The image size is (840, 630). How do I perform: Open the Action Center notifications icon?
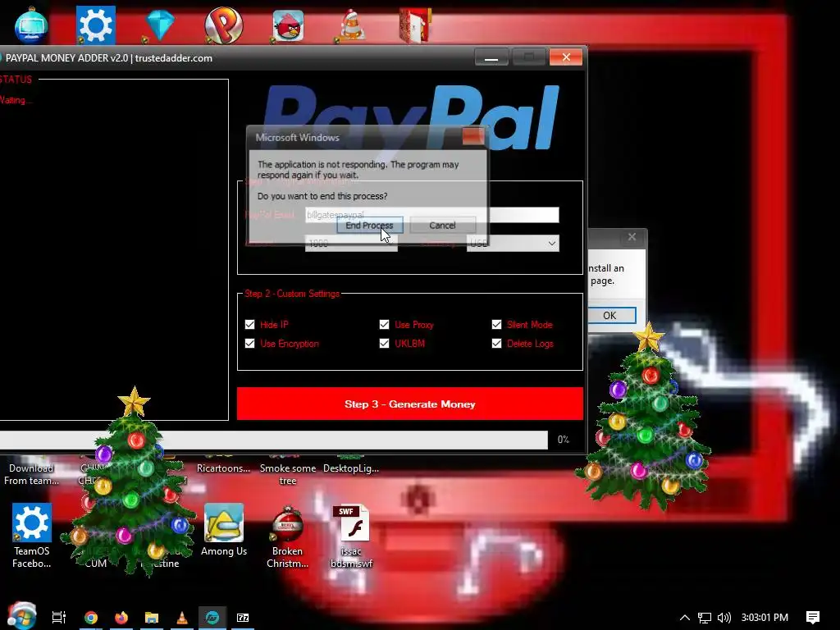813,618
